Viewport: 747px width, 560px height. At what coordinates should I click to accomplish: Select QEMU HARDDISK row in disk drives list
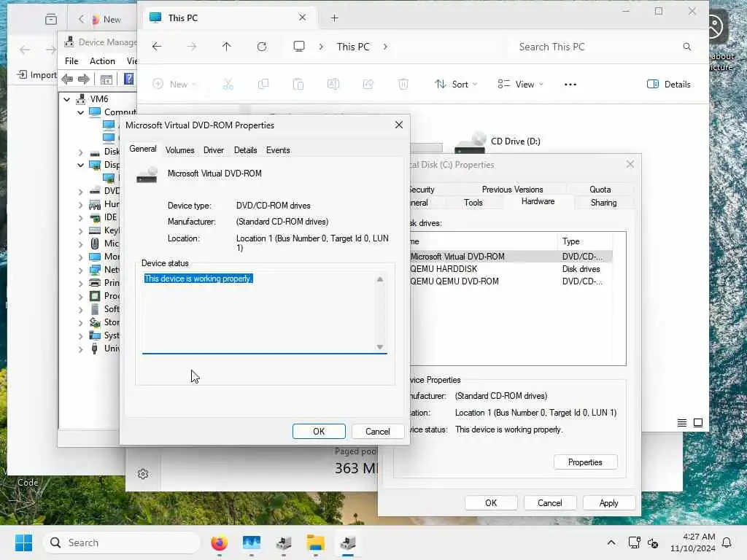point(511,269)
